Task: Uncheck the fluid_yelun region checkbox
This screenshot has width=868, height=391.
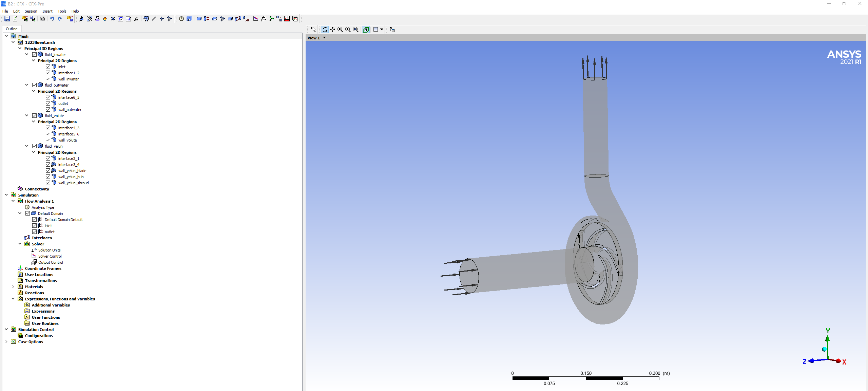Action: [x=35, y=146]
